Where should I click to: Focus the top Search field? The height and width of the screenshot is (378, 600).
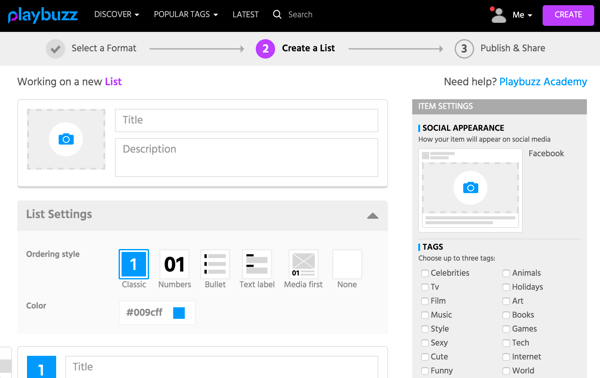pyautogui.click(x=300, y=15)
